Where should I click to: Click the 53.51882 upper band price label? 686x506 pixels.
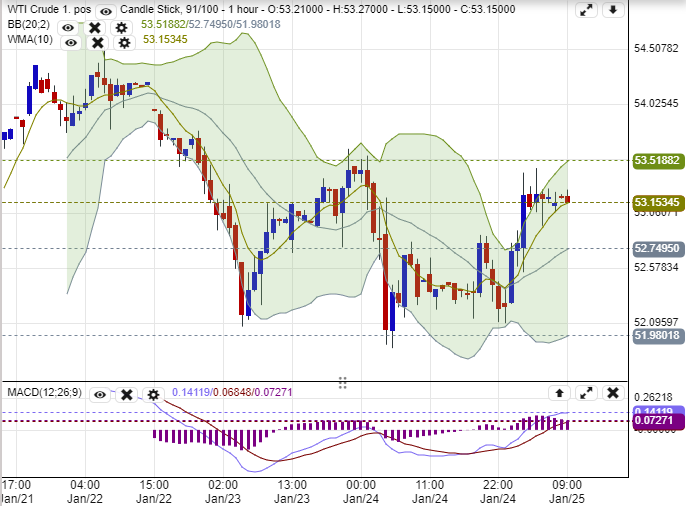657,160
